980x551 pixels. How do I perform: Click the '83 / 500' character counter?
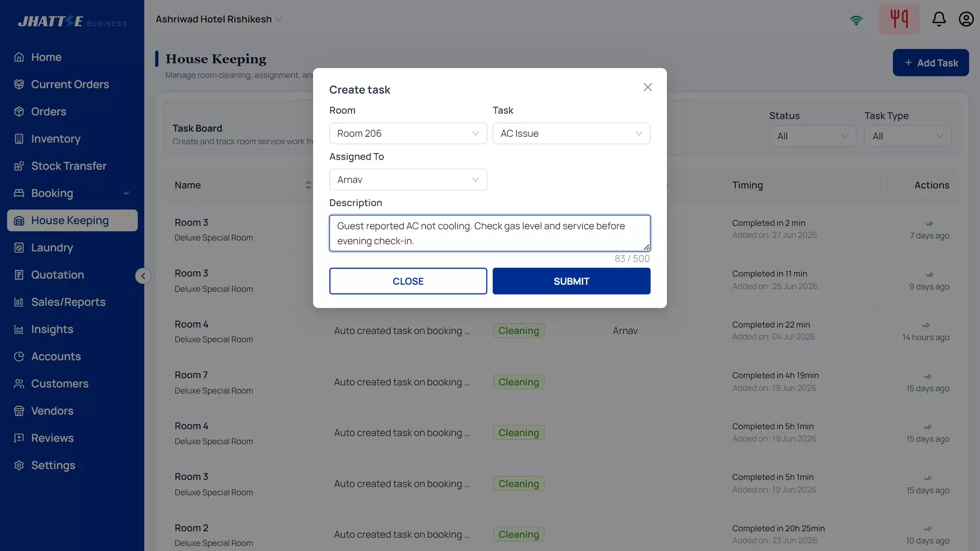[632, 259]
